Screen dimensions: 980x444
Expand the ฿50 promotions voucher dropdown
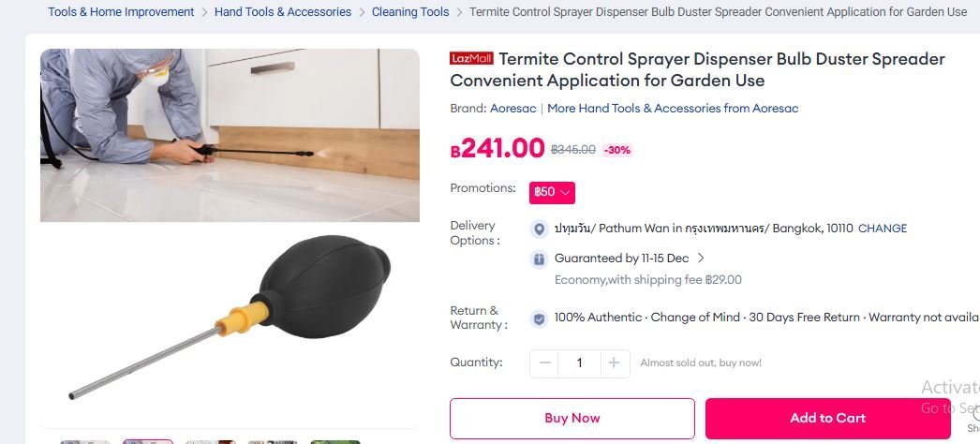(552, 192)
